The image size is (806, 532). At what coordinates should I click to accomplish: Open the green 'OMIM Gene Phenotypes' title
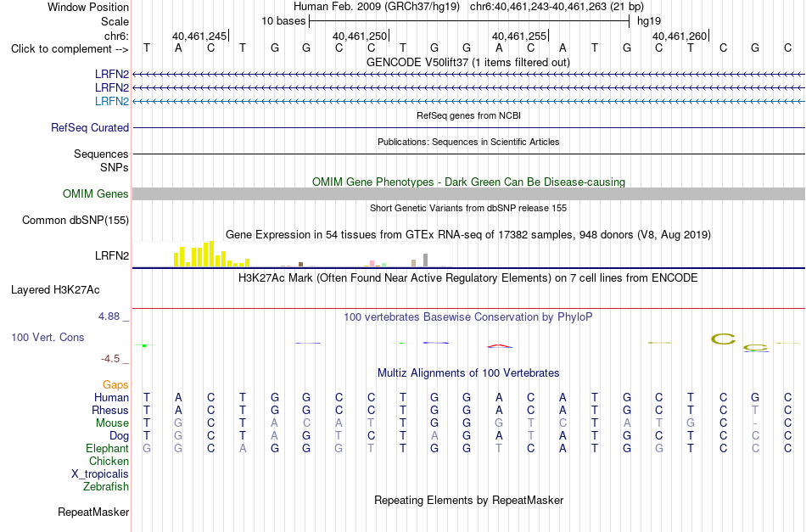tap(468, 182)
